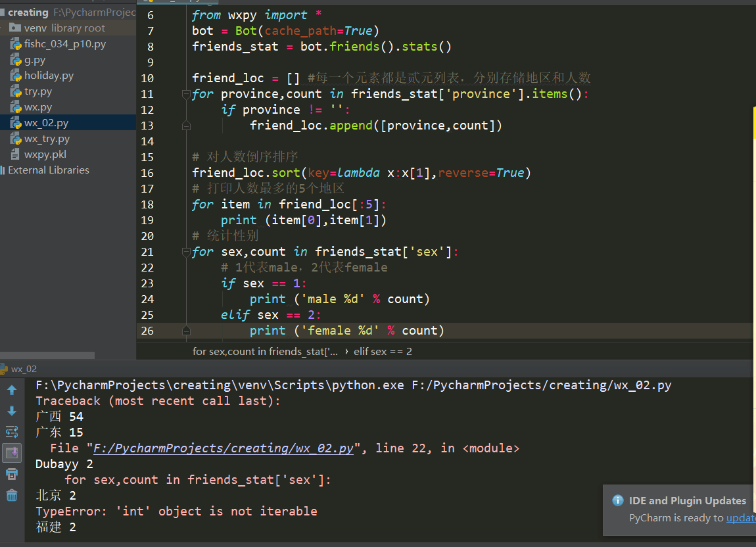This screenshot has width=756, height=547.
Task: Click the console line 福建 2
Action: (56, 527)
